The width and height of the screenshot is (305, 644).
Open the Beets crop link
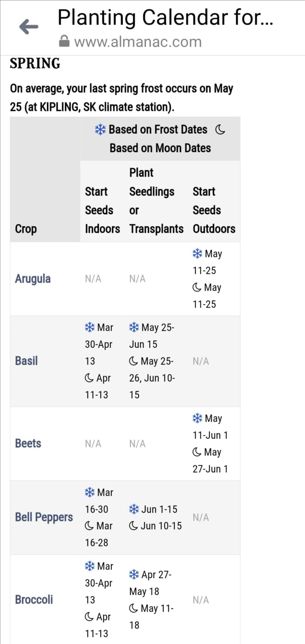pyautogui.click(x=28, y=443)
